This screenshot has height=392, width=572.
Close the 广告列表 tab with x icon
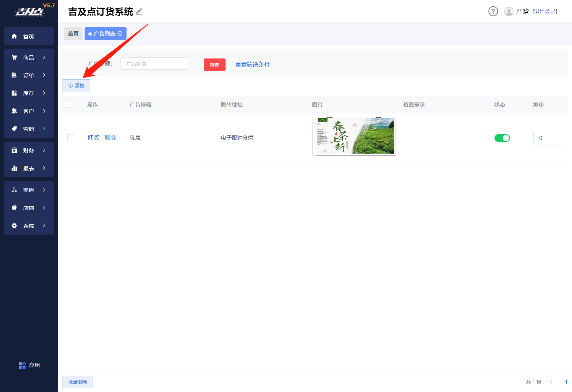[x=120, y=34]
